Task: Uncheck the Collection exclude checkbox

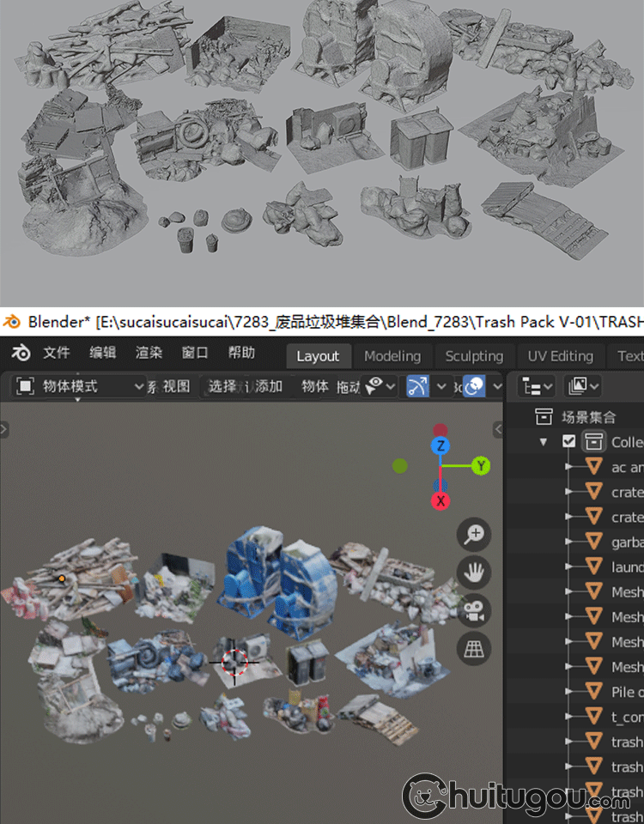Action: point(568,441)
